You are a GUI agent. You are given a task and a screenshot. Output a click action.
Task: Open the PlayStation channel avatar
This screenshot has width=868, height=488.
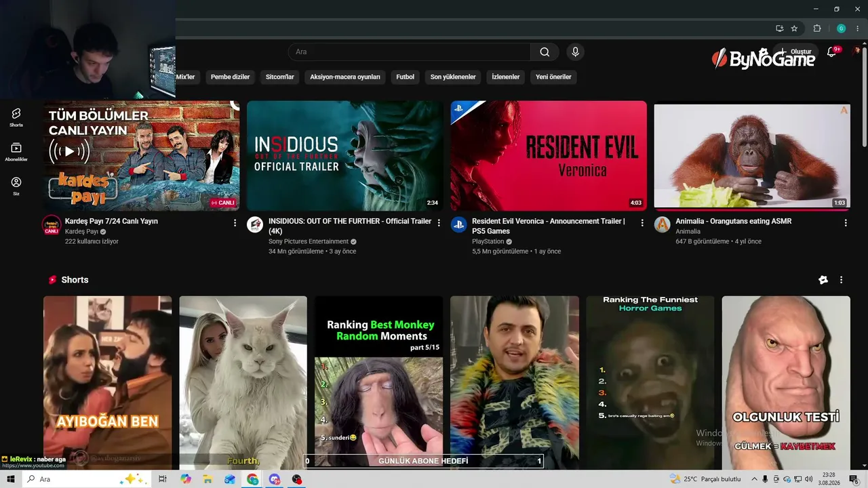(x=459, y=224)
